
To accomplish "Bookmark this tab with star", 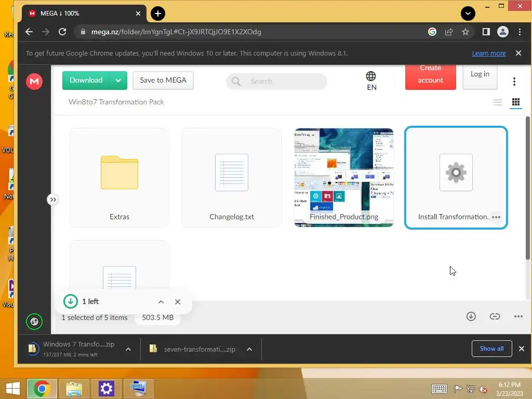I will tap(465, 32).
